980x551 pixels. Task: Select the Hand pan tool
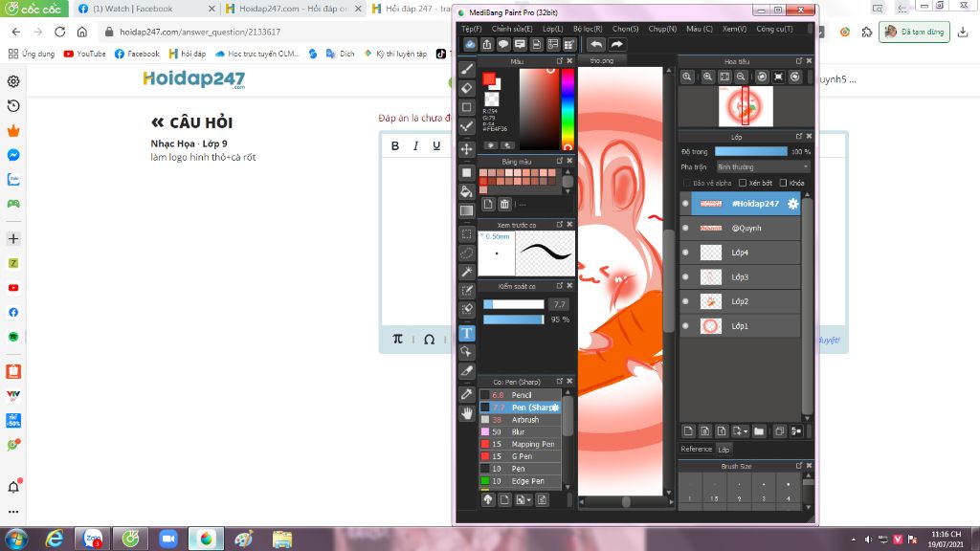(466, 413)
